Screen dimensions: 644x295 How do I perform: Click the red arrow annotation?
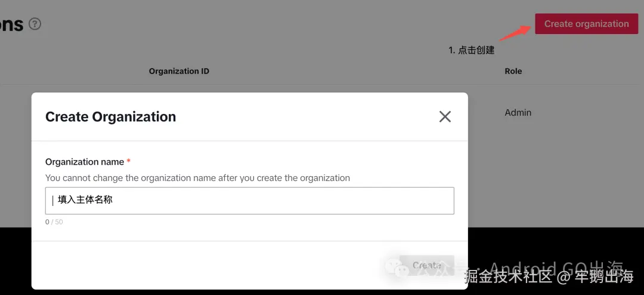[x=515, y=33]
